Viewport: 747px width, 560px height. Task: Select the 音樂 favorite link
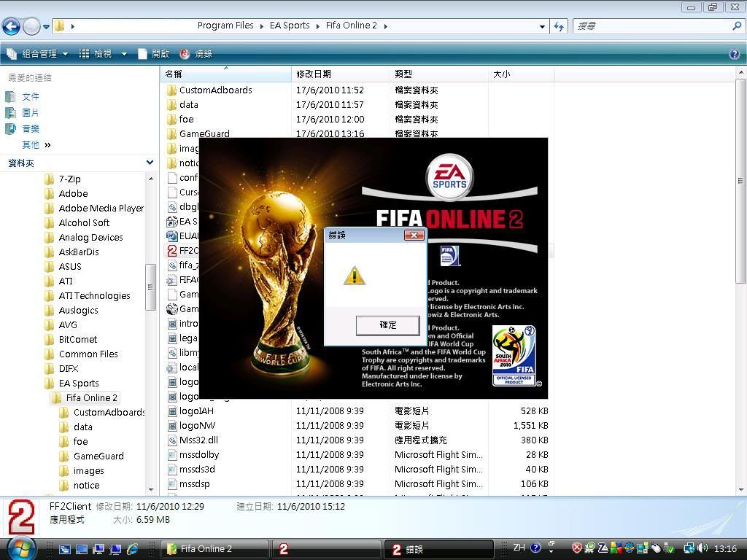[30, 128]
